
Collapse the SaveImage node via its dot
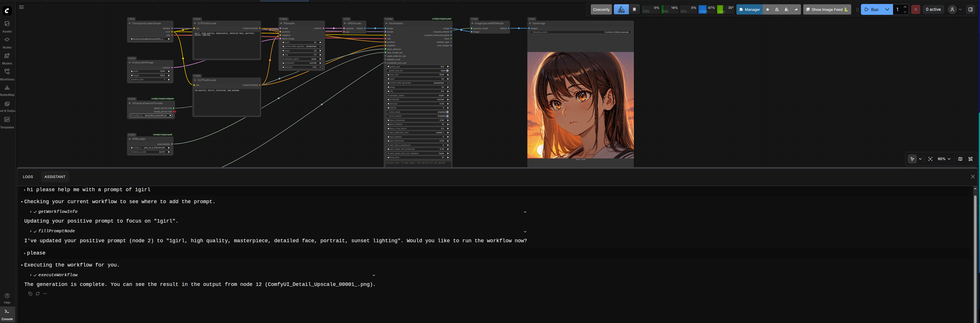(x=530, y=23)
